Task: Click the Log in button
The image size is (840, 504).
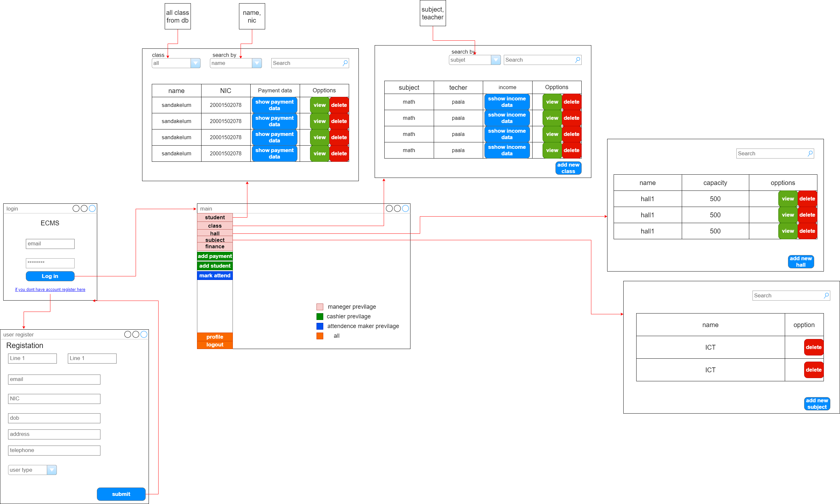Action: 50,276
